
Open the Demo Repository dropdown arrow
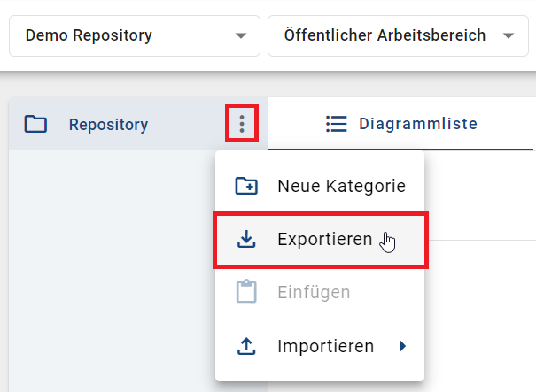pyautogui.click(x=241, y=36)
